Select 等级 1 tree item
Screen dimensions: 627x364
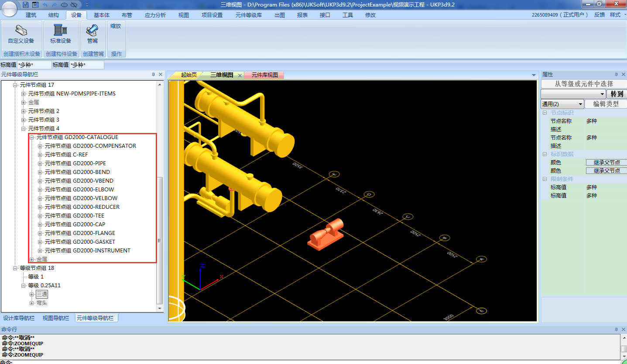(x=36, y=277)
